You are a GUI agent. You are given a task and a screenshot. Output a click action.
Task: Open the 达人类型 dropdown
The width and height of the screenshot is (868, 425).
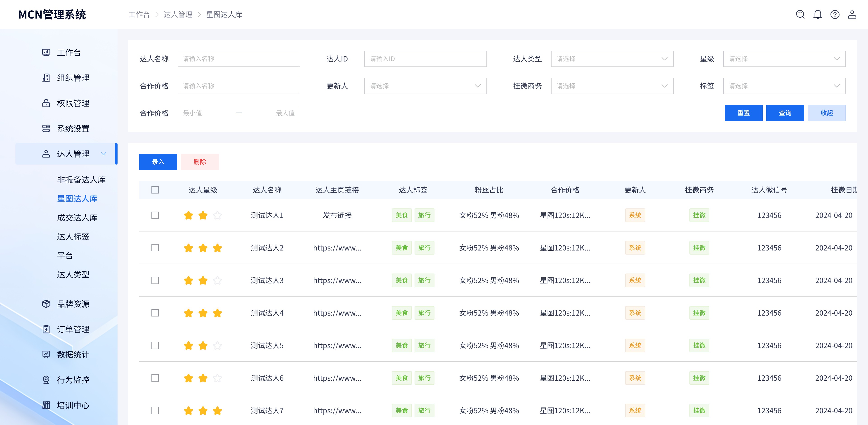(612, 59)
